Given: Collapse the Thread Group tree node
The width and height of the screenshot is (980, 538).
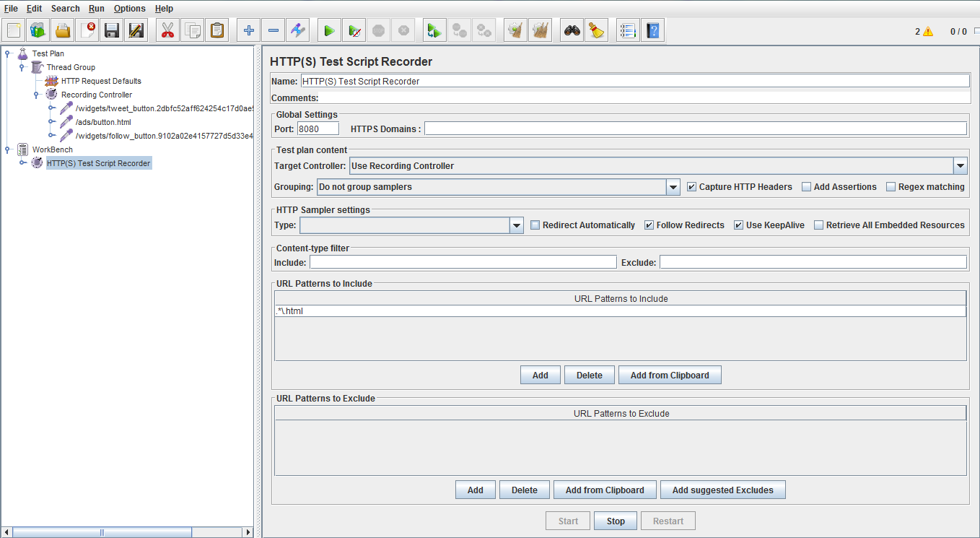Looking at the screenshot, I should [x=22, y=66].
